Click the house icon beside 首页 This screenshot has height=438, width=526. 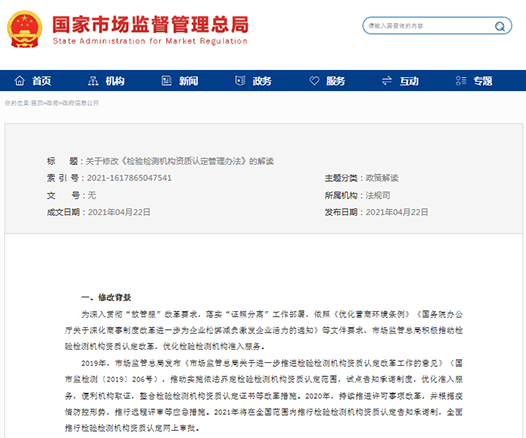(20, 80)
